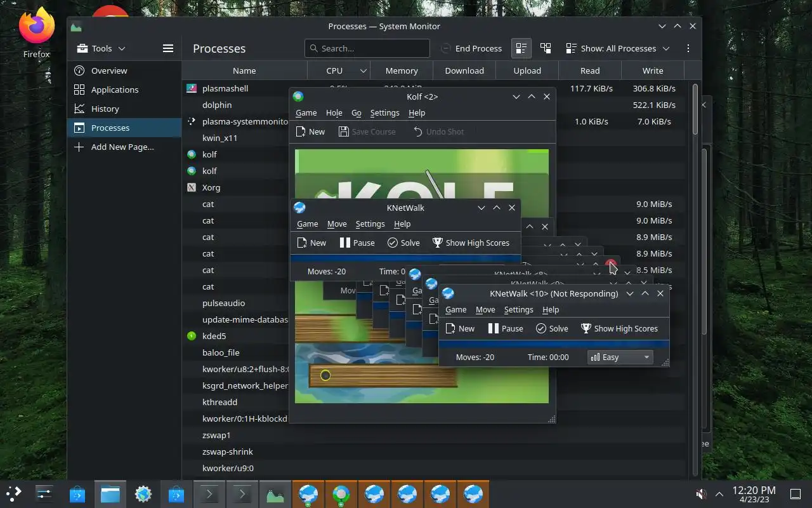Click the clock showing 12:20 PM
Image resolution: width=812 pixels, height=508 pixels.
pos(754,494)
